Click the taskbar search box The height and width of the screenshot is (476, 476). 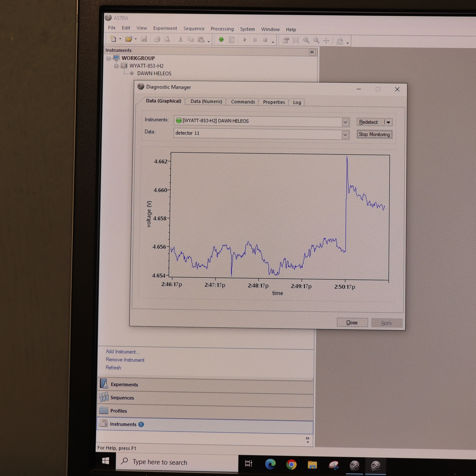[177, 462]
